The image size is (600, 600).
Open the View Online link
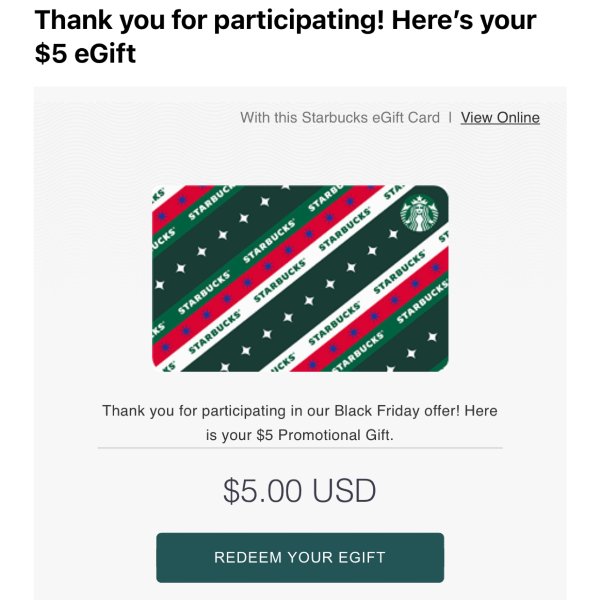click(500, 117)
